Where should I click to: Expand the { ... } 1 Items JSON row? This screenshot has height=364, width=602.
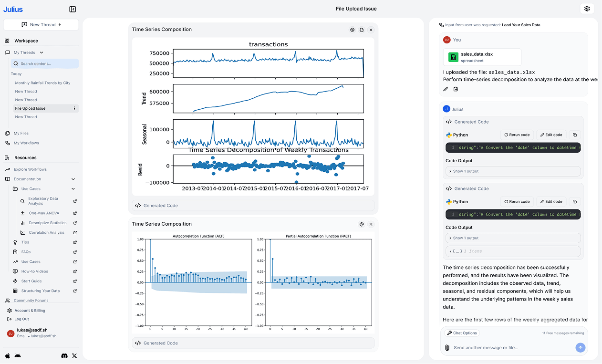(513, 251)
